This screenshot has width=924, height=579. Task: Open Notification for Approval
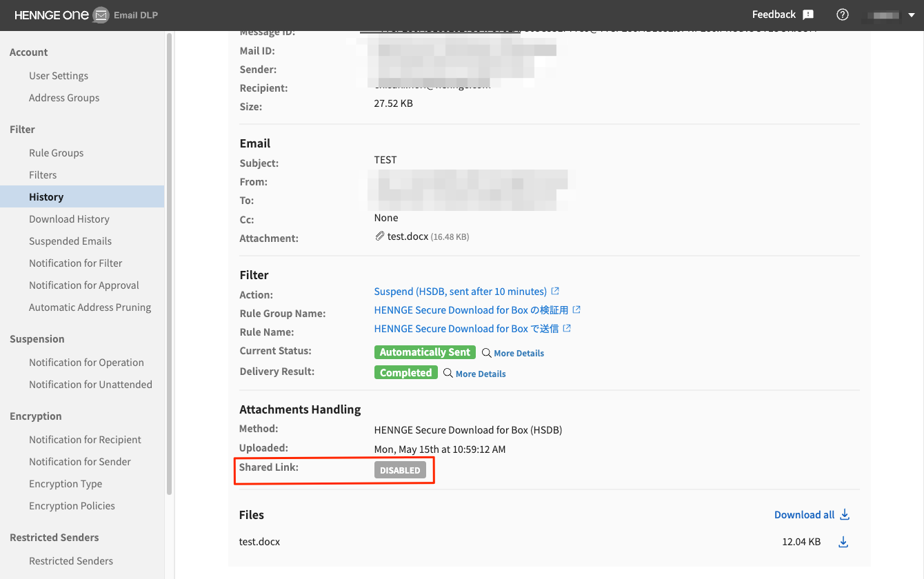tap(84, 285)
